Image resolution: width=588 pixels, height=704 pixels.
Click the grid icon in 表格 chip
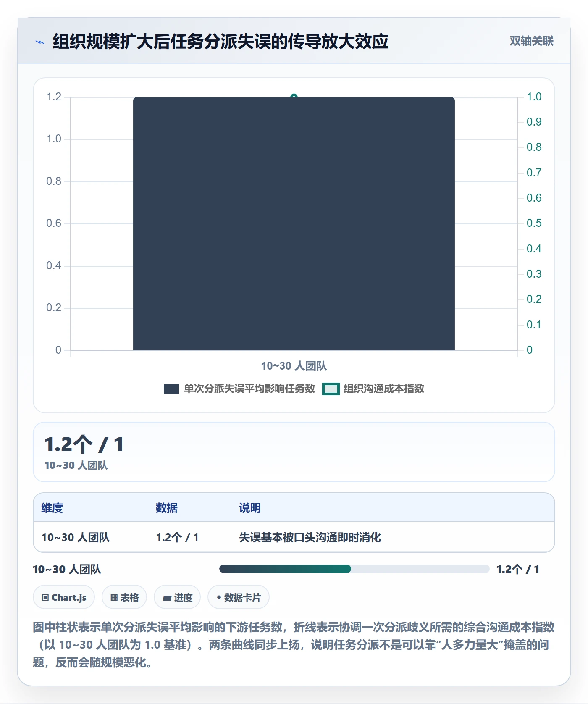tap(114, 597)
